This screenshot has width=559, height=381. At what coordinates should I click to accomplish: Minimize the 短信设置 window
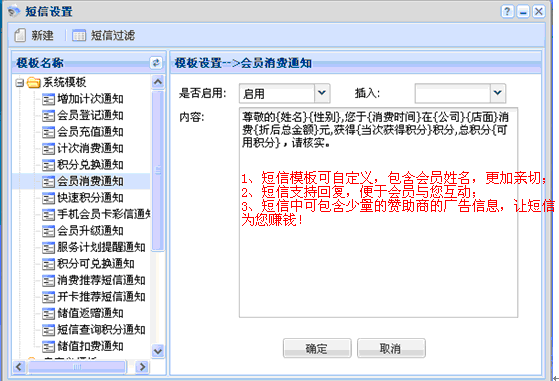tap(523, 11)
